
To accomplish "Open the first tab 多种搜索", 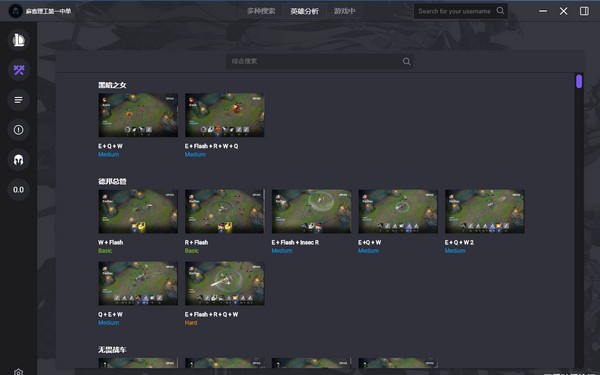I will coord(261,11).
